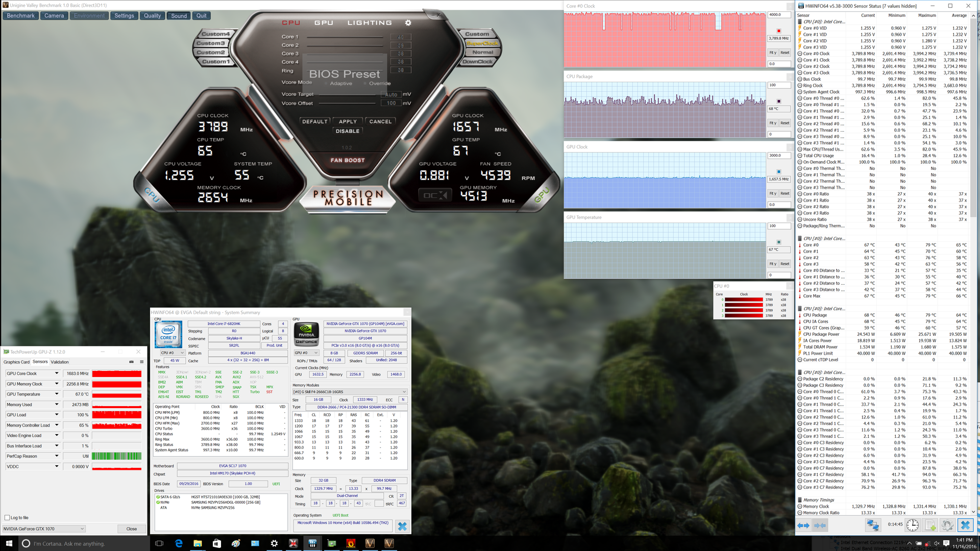Click HWiNFO log file add icon
The image size is (980, 551).
930,524
